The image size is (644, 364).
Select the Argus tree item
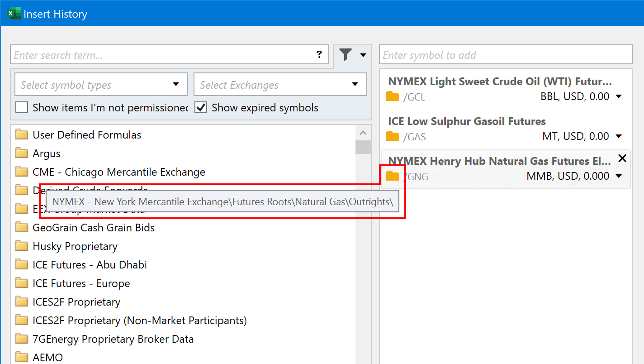point(47,153)
